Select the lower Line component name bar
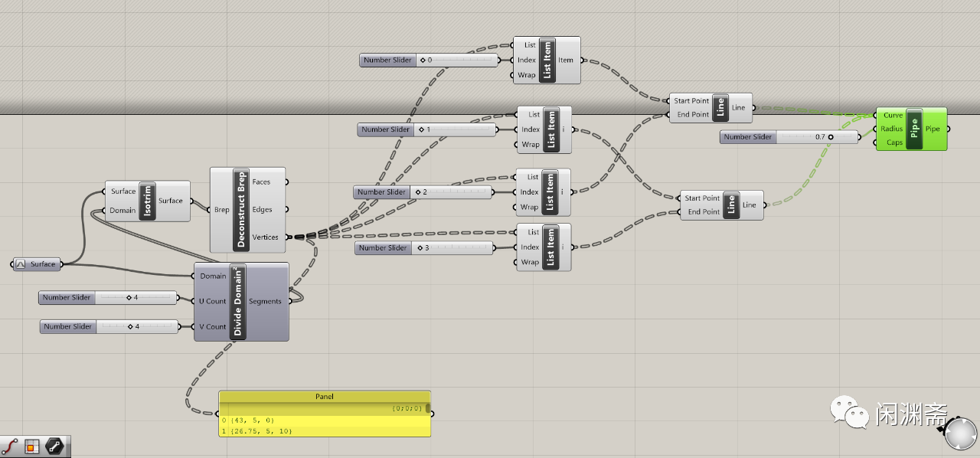980x458 pixels. pyautogui.click(x=730, y=204)
